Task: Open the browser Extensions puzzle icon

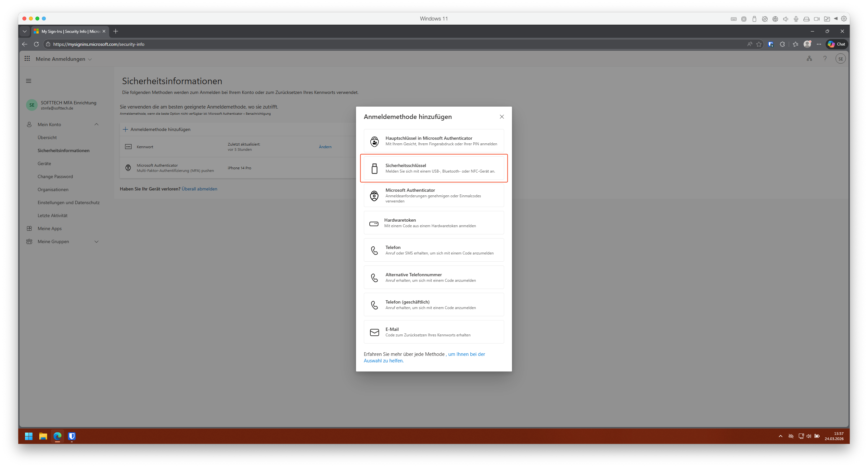Action: [783, 44]
